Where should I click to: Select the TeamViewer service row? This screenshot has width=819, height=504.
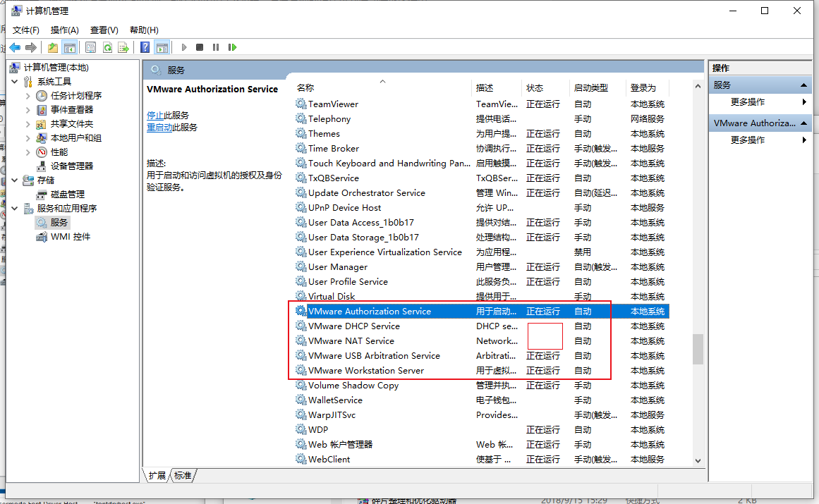(480, 104)
